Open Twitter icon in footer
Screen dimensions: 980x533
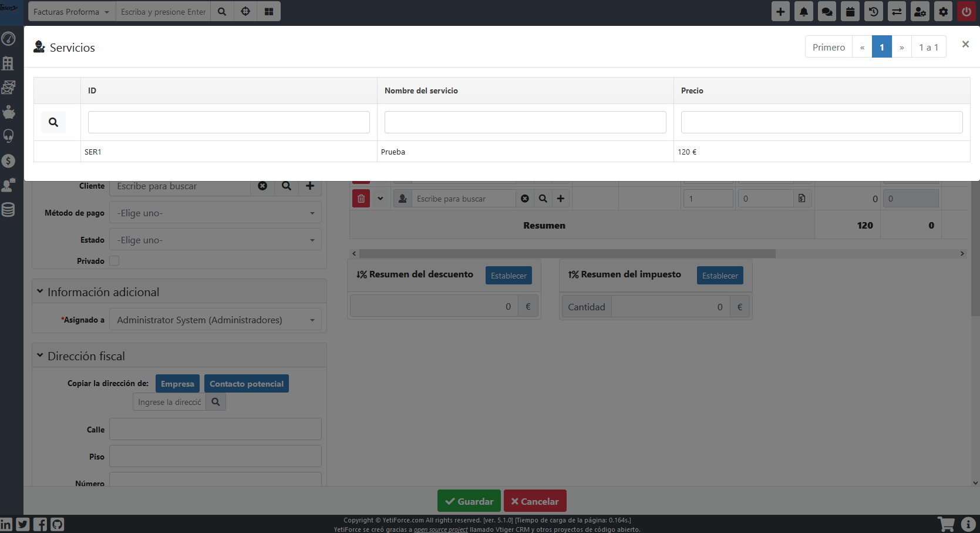pos(23,524)
